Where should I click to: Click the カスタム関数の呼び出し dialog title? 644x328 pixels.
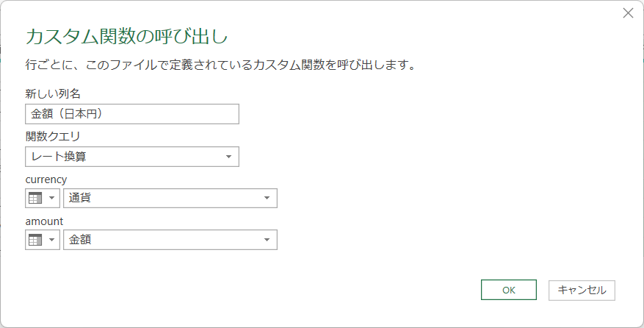click(126, 38)
